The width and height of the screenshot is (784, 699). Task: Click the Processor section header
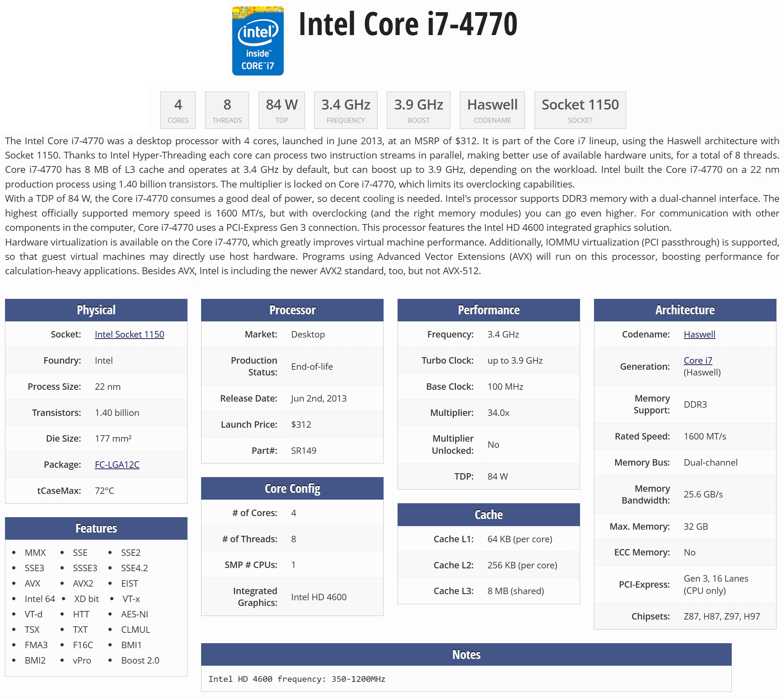pos(292,310)
